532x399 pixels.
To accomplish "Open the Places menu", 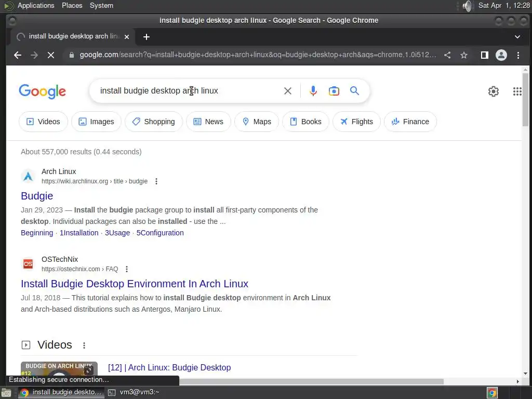I will pyautogui.click(x=72, y=5).
